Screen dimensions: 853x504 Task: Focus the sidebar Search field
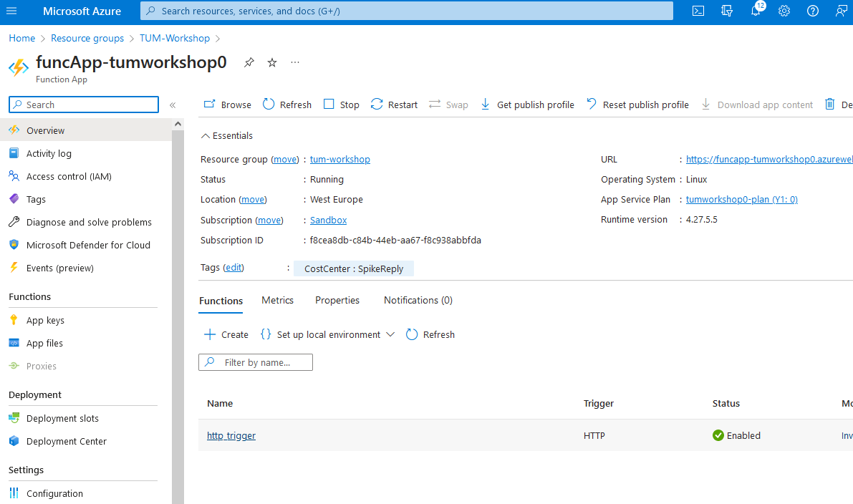84,105
